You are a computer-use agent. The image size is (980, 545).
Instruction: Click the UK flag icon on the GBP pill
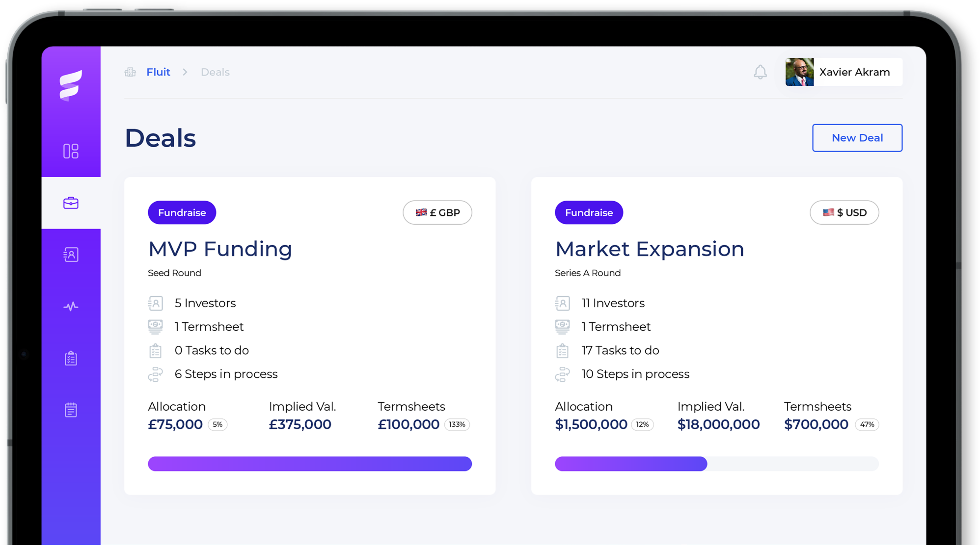[421, 212]
